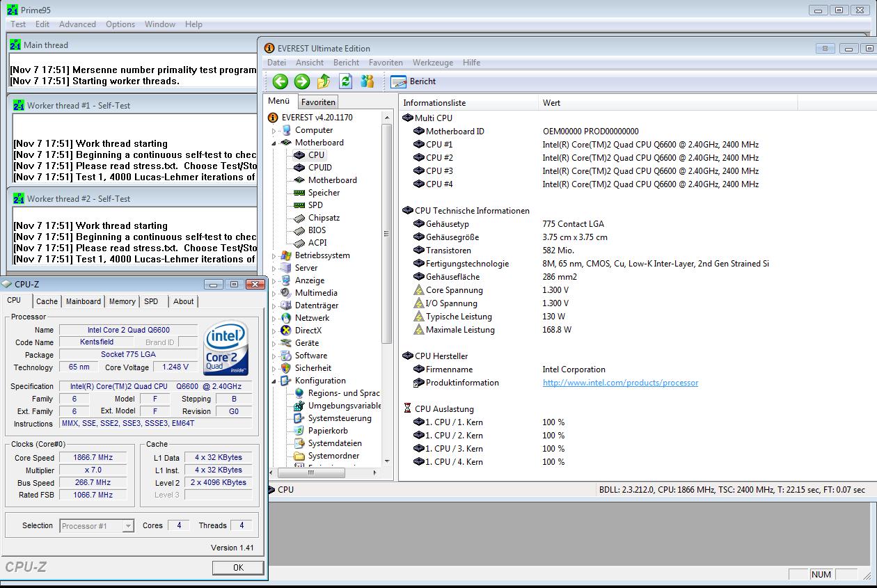Open the Werkzeuge menu in EVEREST

pyautogui.click(x=432, y=63)
